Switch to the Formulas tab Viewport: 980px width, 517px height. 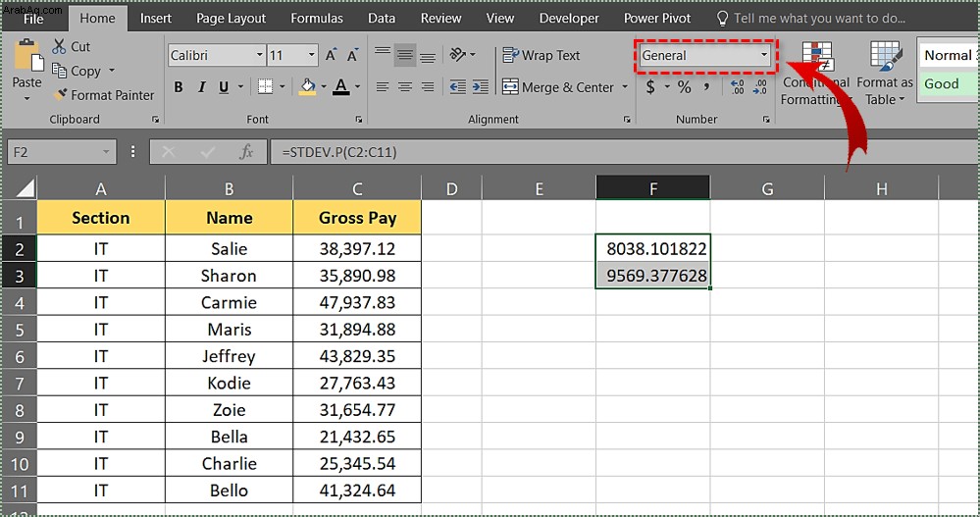[317, 19]
